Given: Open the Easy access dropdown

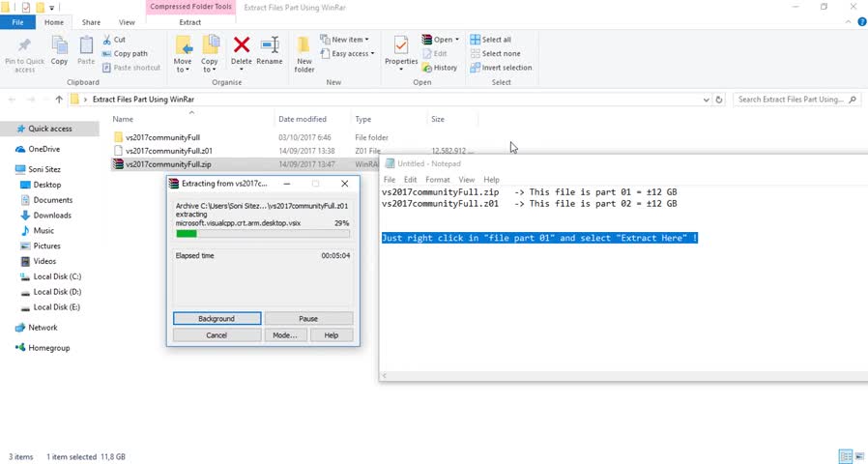Looking at the screenshot, I should (x=351, y=54).
